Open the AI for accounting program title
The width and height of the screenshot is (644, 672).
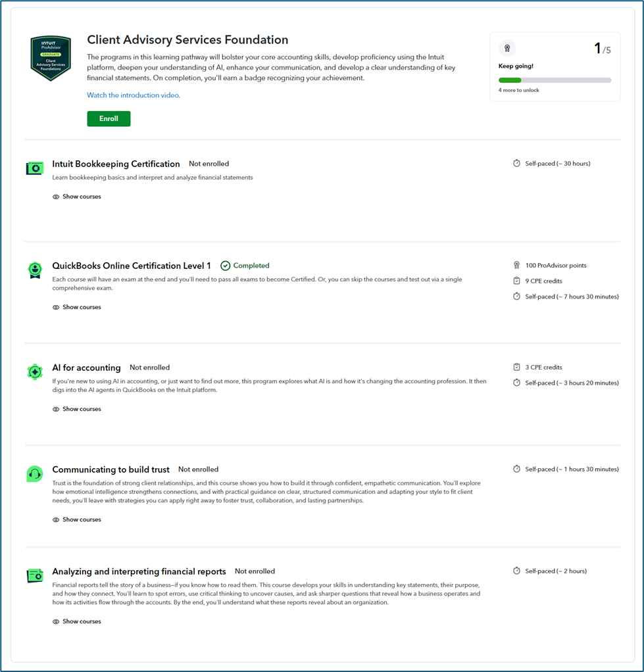click(86, 368)
